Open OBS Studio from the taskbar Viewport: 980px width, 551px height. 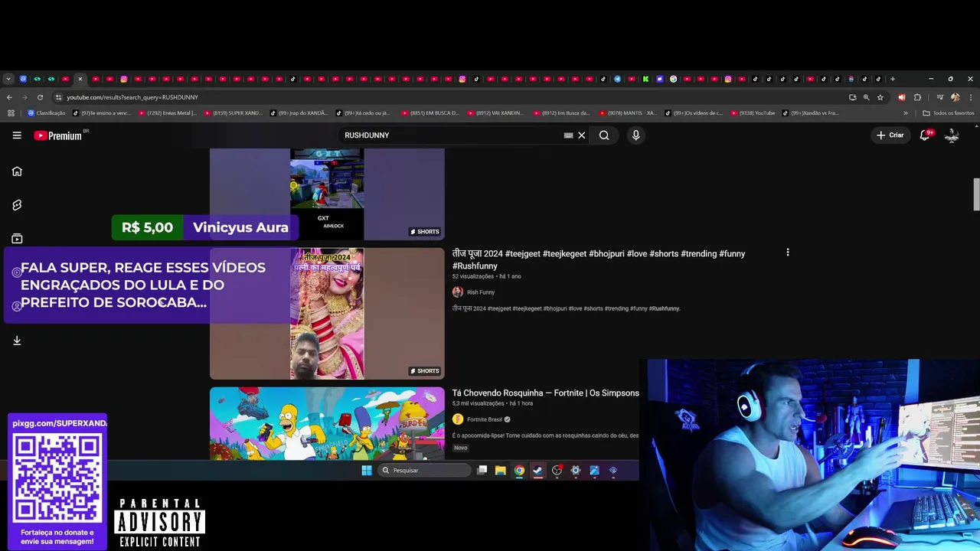[x=557, y=471]
